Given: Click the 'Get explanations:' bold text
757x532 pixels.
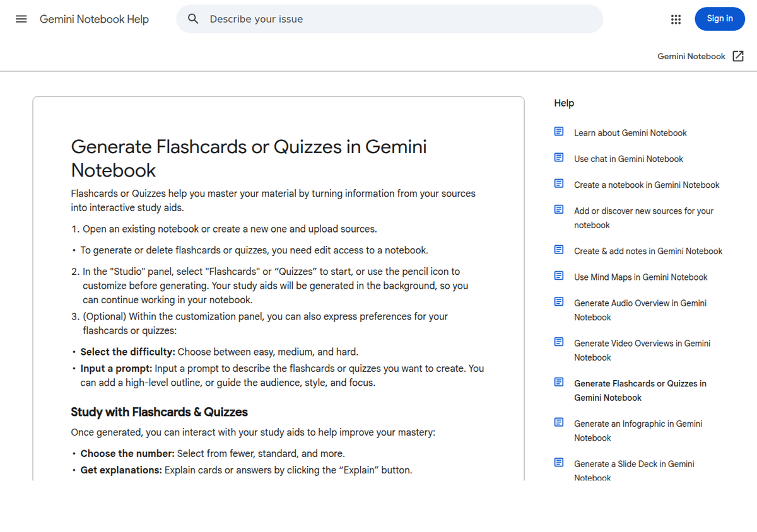Looking at the screenshot, I should (121, 470).
